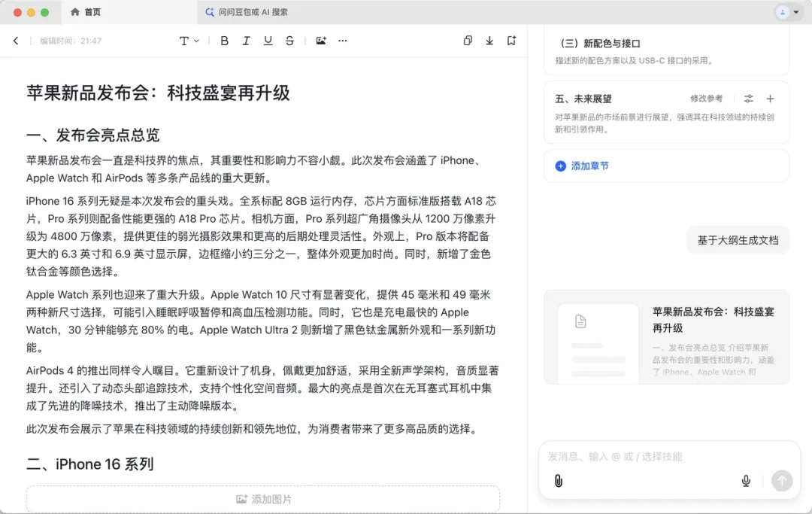This screenshot has width=812, height=514.
Task: Switch to the 首页 tab
Action: pyautogui.click(x=86, y=12)
